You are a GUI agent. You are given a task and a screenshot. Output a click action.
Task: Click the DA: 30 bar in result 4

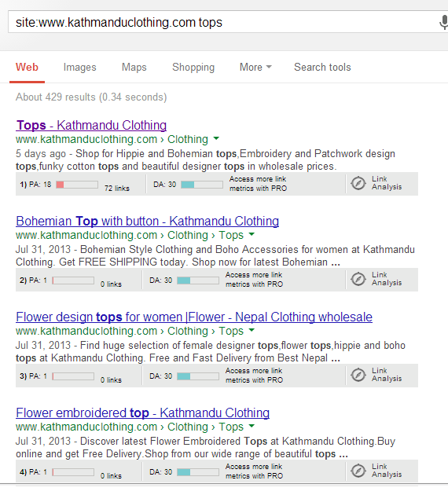198,472
